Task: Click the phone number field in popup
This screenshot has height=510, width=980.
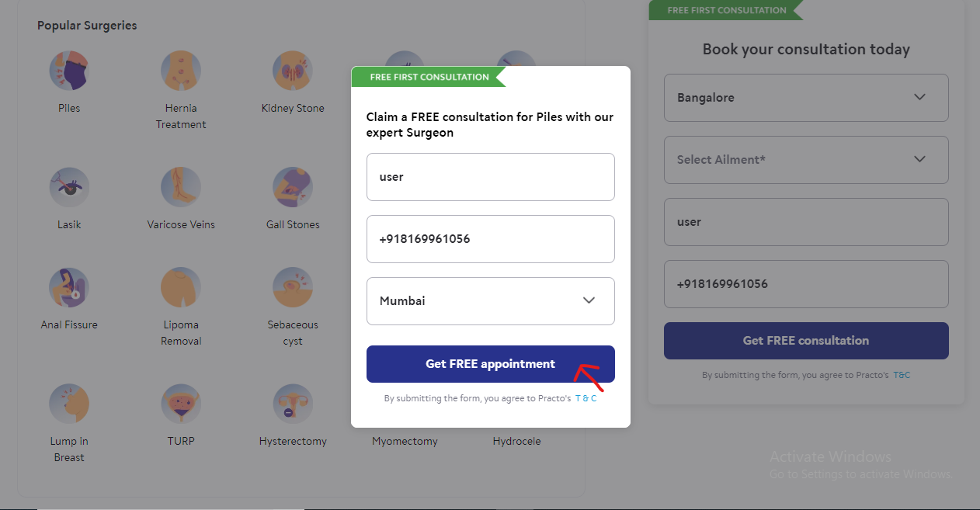Action: (x=491, y=239)
